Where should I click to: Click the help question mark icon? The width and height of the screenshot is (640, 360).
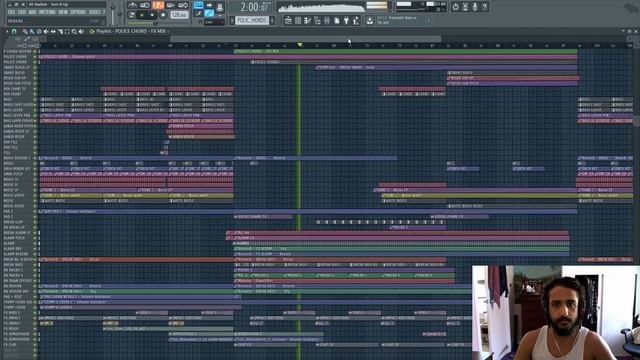tap(484, 7)
